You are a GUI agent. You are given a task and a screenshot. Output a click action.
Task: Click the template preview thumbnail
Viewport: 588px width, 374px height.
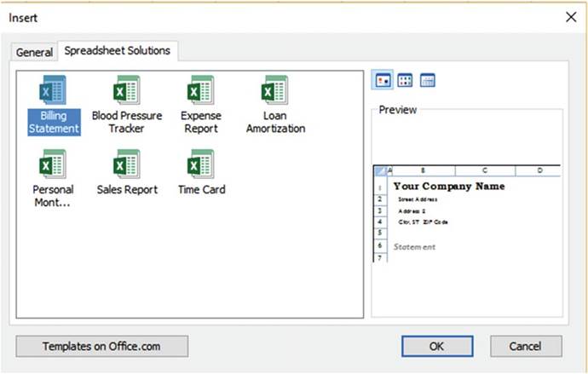pos(467,213)
